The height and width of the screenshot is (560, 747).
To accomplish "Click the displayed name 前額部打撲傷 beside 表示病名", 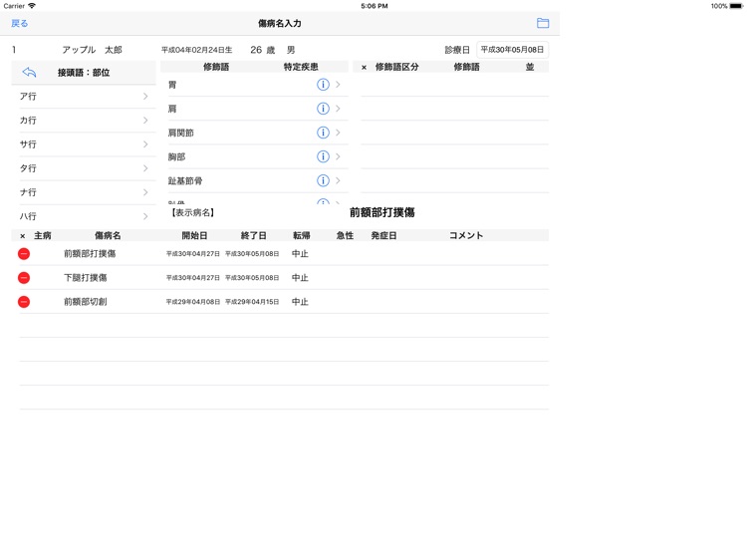I will [382, 212].
